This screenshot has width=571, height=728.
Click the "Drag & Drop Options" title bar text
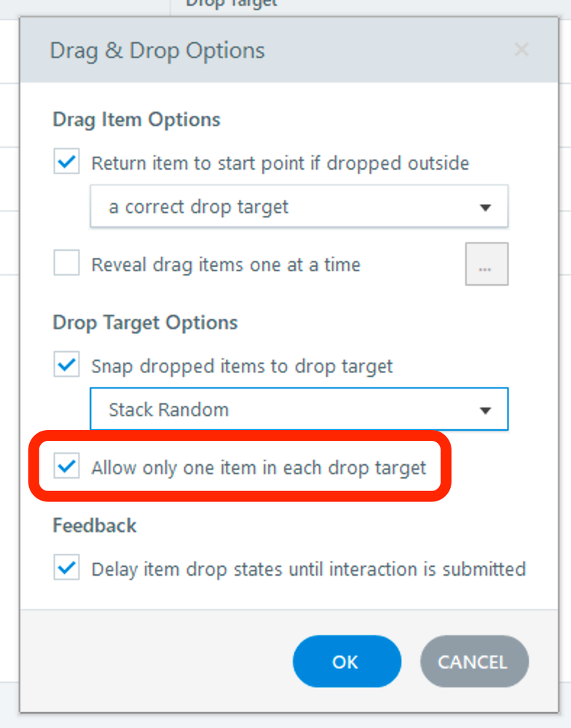pyautogui.click(x=157, y=51)
